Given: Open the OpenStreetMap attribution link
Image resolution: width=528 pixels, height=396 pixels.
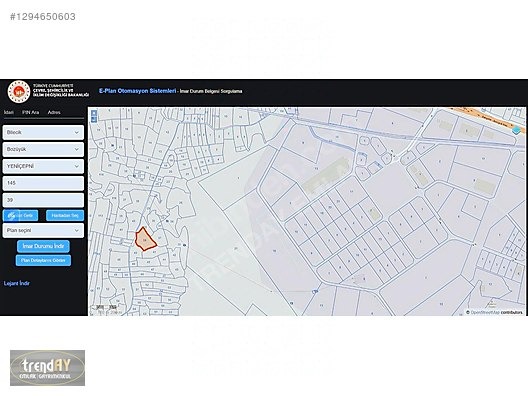Looking at the screenshot, I should (x=485, y=312).
